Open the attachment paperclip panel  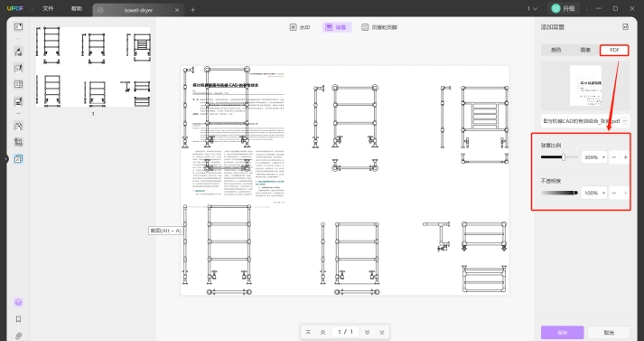pos(18,336)
